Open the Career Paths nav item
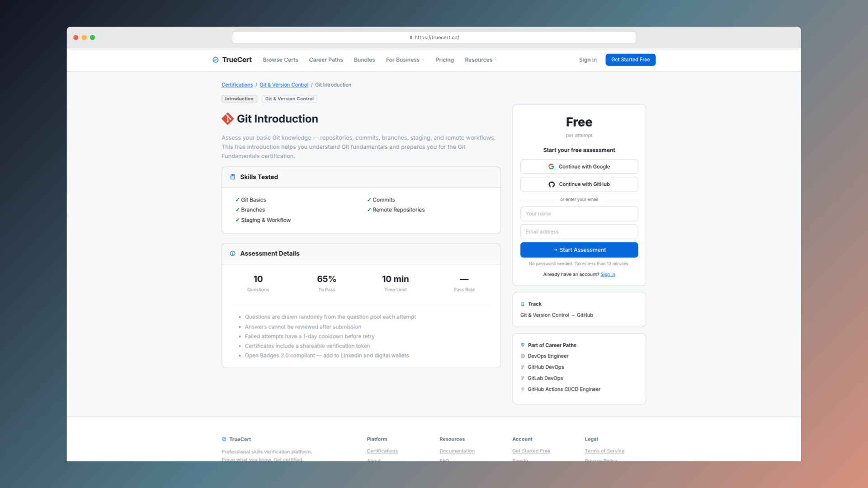868x488 pixels. click(326, 60)
